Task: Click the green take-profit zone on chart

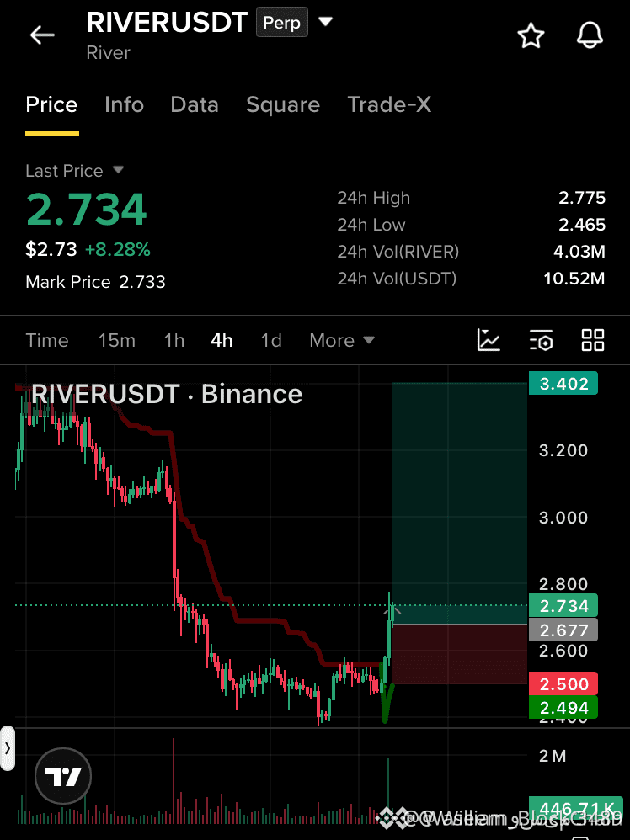Action: pos(460,503)
